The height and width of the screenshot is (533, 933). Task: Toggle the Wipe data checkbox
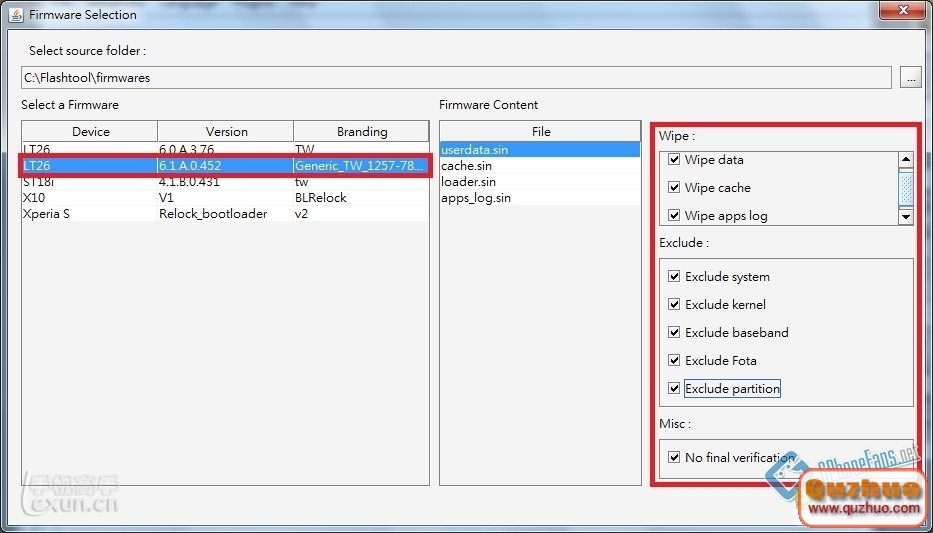pos(674,159)
